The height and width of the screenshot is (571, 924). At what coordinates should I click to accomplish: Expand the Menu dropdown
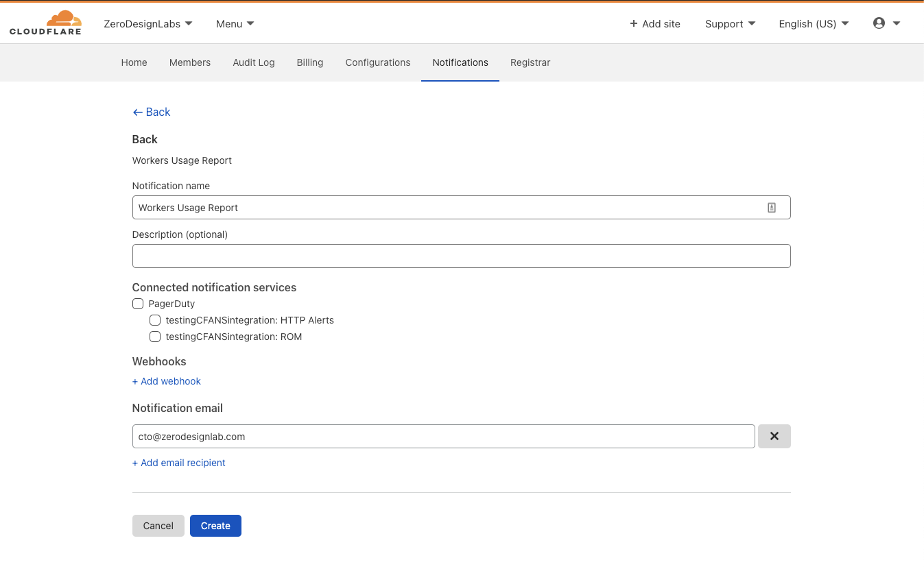pos(235,23)
